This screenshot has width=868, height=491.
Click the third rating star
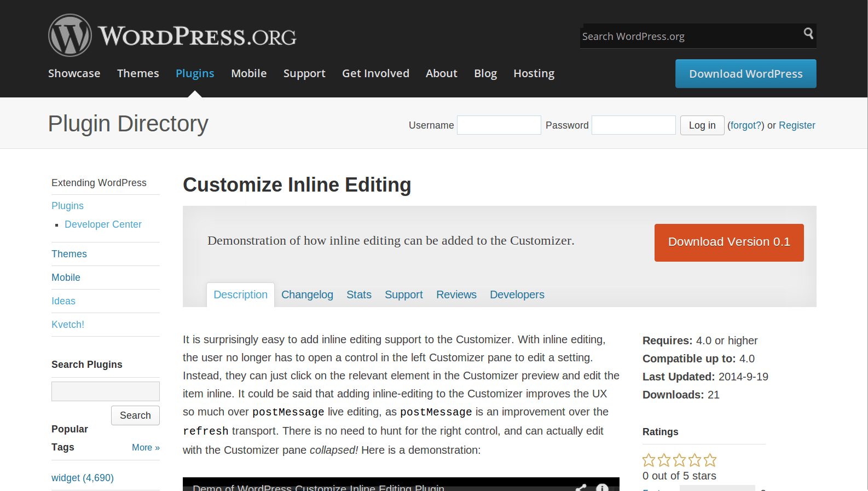click(x=680, y=460)
